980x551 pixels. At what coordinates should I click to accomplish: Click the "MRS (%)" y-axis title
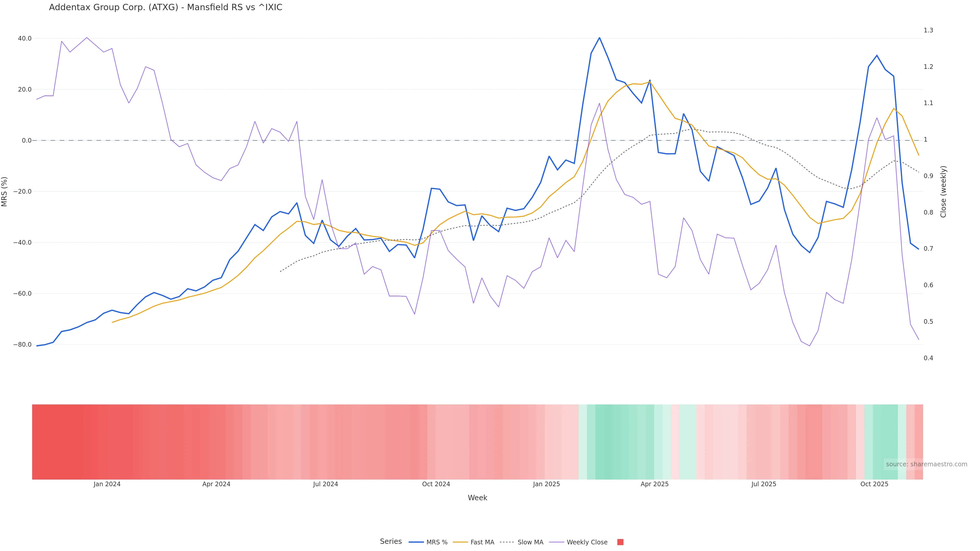click(5, 192)
